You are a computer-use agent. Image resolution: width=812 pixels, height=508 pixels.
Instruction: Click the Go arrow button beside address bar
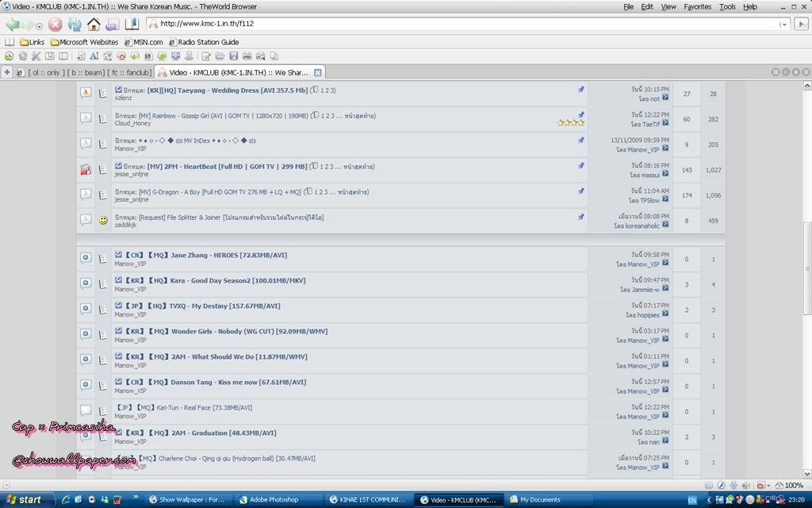801,24
